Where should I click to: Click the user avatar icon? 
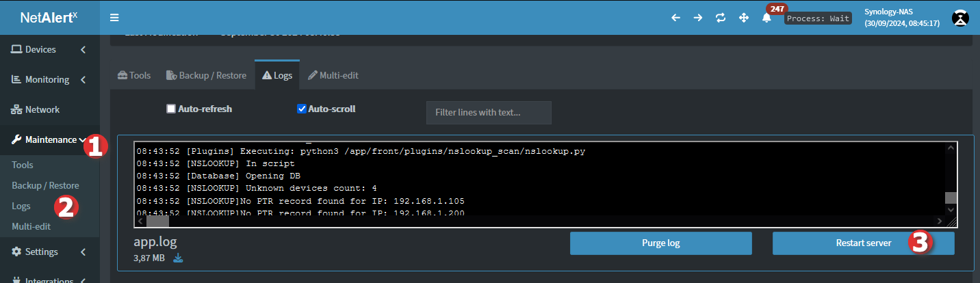(x=962, y=18)
